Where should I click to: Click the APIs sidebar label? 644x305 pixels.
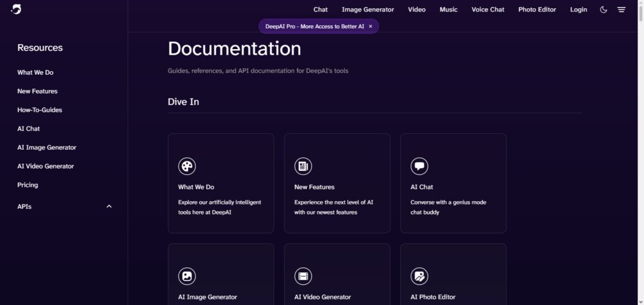25,206
